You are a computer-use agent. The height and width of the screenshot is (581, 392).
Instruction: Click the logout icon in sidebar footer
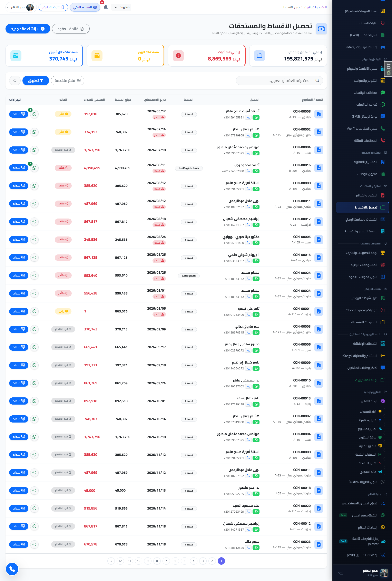341,573
